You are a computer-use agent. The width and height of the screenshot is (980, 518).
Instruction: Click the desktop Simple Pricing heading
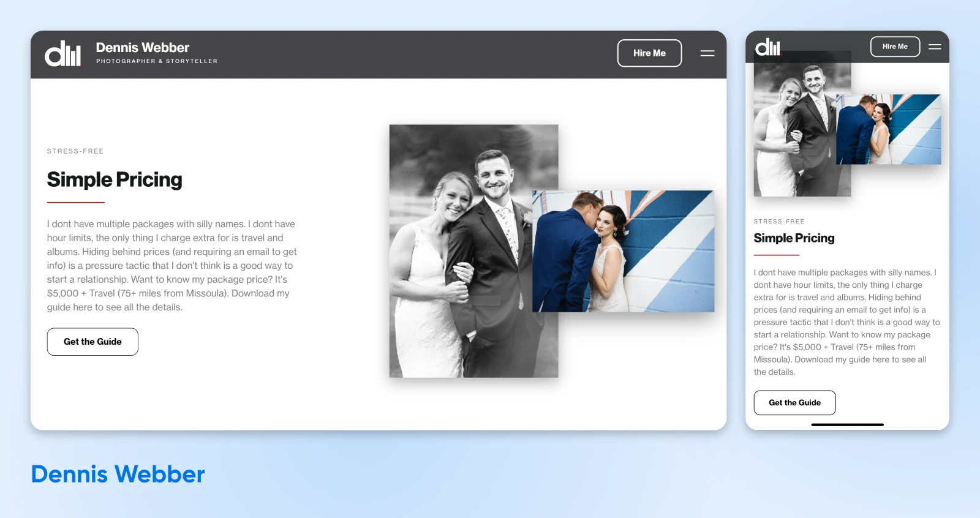click(115, 180)
